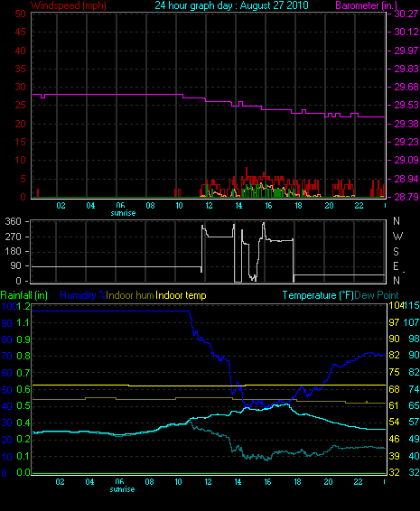Click blue humidity axis value 70

pos(7,356)
